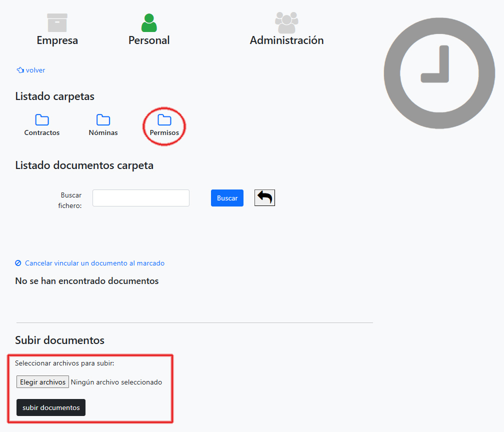Click the large grey clock icon
504x432 pixels.
click(x=439, y=73)
